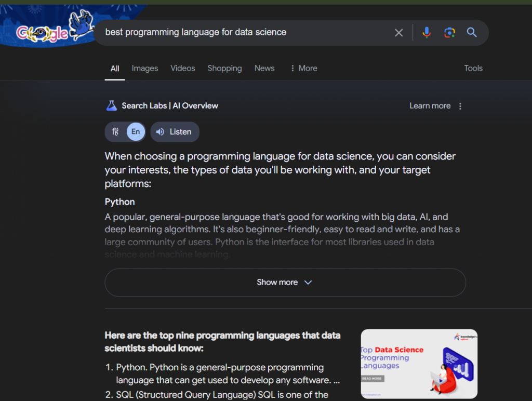Submit search with magnifying glass icon

pyautogui.click(x=472, y=32)
